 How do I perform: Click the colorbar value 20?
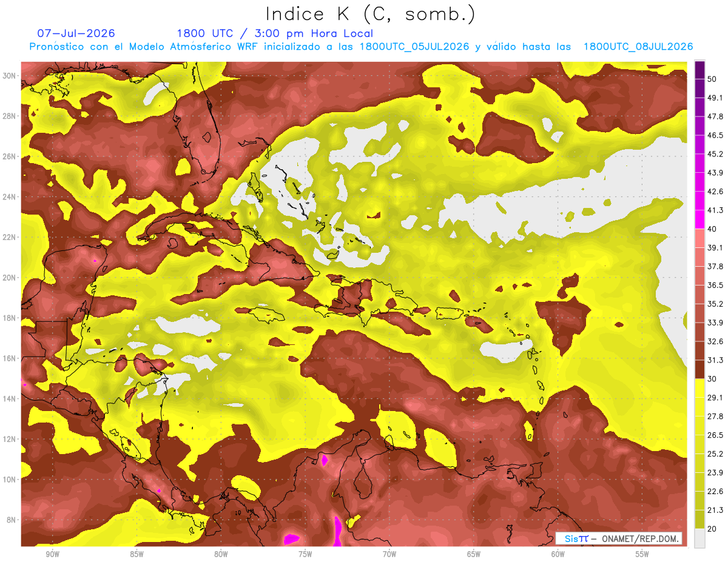[x=713, y=529]
